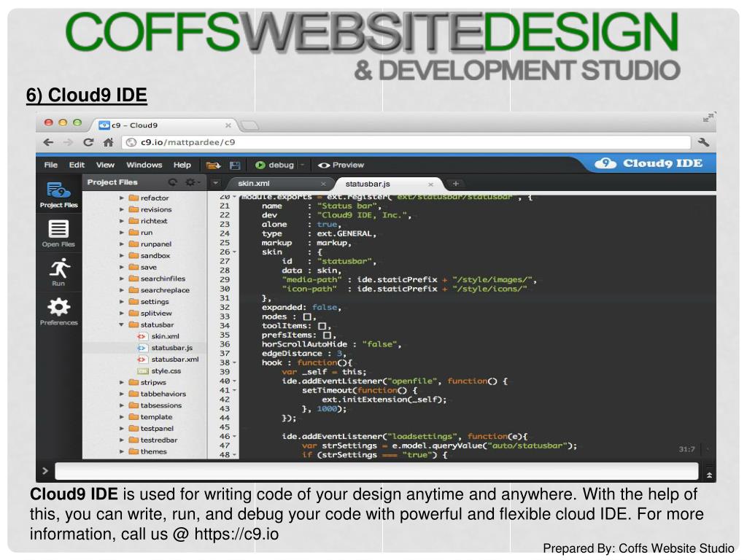Open style.css in the file tree
This screenshot has height=560, width=747.
coord(159,371)
